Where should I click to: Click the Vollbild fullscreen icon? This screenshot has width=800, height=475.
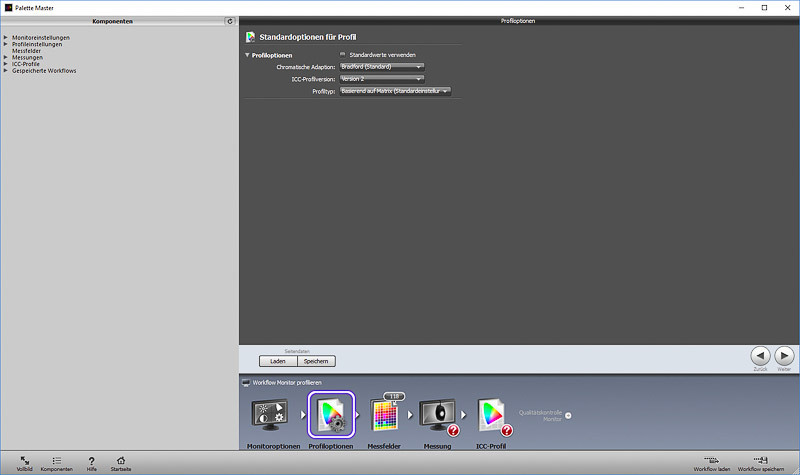tap(24, 460)
